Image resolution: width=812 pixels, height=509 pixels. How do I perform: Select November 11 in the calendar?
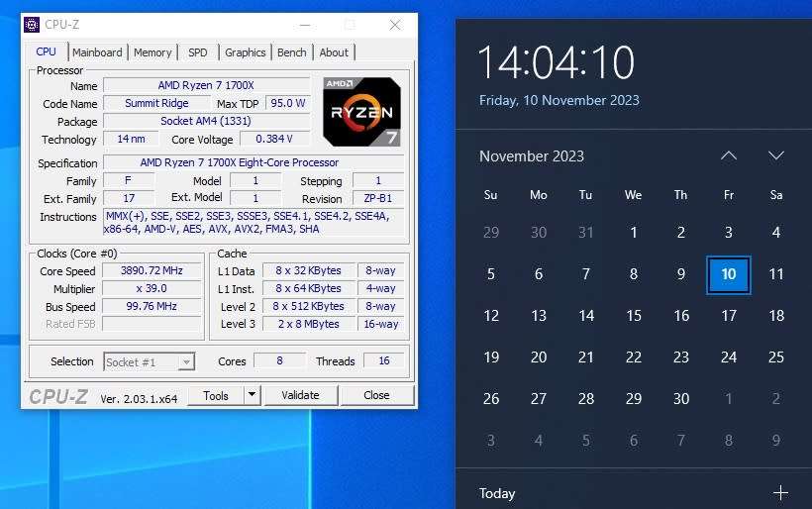(775, 274)
